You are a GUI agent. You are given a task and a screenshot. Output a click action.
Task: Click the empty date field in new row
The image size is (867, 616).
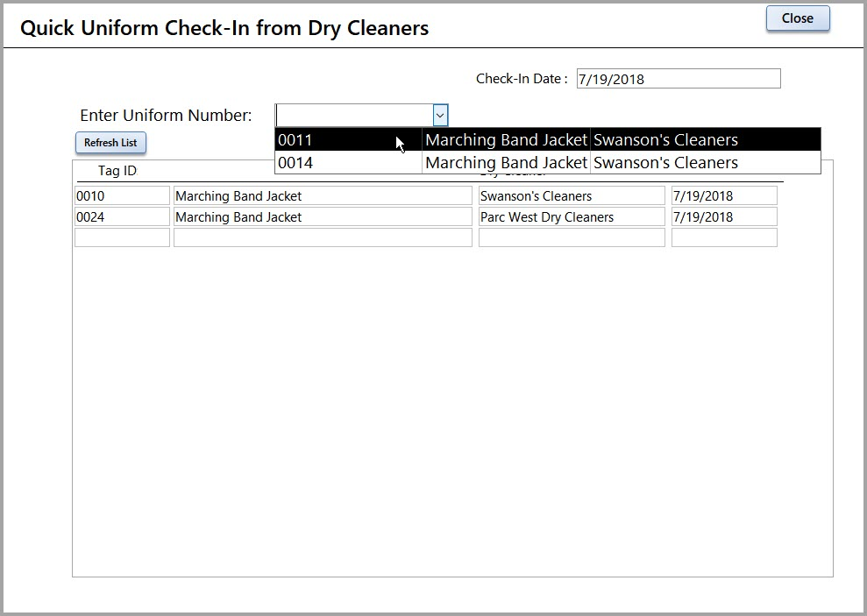pos(724,237)
